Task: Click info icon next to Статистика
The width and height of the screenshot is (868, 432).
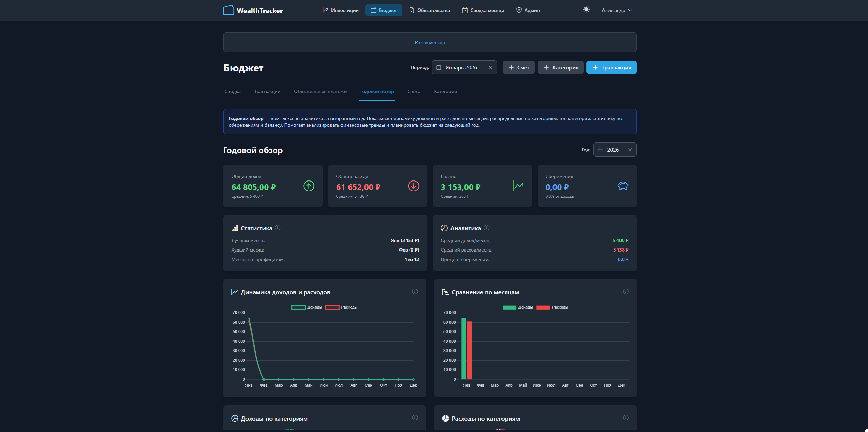Action: pyautogui.click(x=278, y=228)
